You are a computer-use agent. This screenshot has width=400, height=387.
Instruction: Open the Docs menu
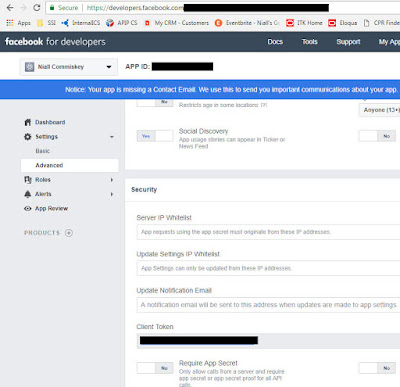point(275,42)
